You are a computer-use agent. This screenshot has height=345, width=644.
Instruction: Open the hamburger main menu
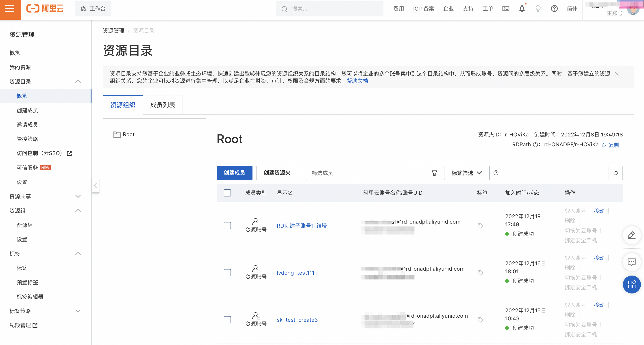click(10, 9)
